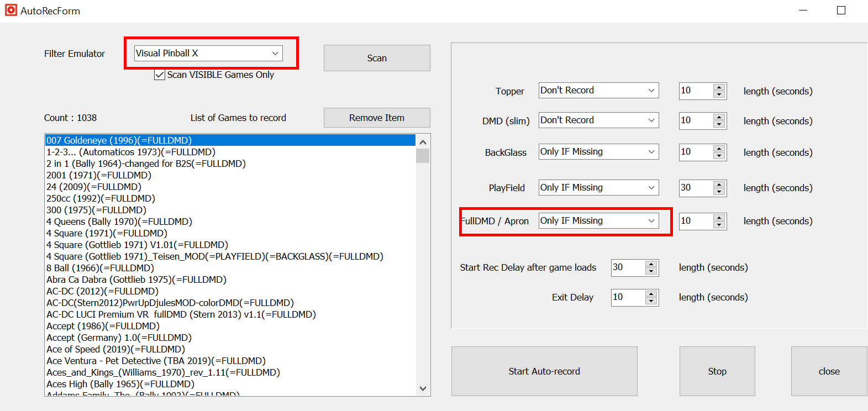Viewport: 868px width, 411px height.
Task: Decrease the FullDMD / Apron length value
Action: (x=719, y=225)
